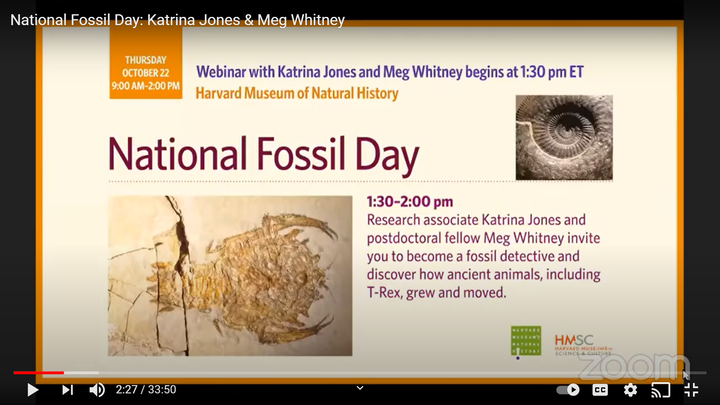The image size is (720, 405).
Task: Click the ammonite fossil image
Action: pos(564,137)
